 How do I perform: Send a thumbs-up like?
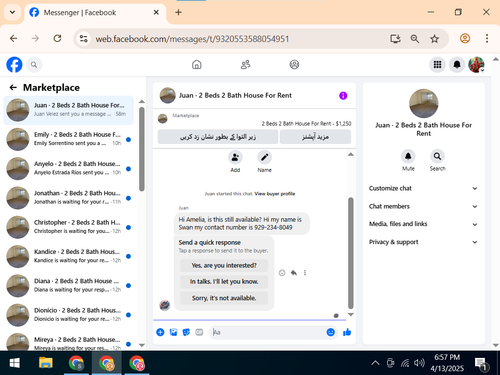tap(347, 332)
